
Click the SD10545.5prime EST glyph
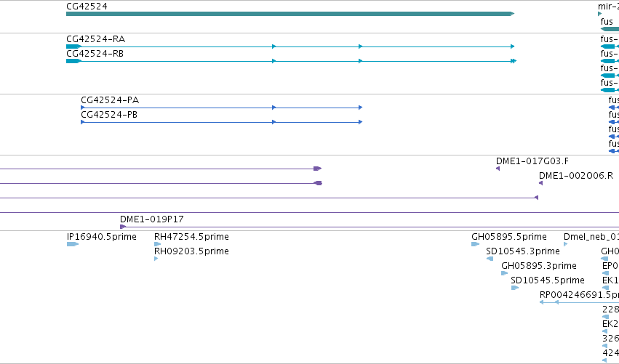pyautogui.click(x=515, y=288)
